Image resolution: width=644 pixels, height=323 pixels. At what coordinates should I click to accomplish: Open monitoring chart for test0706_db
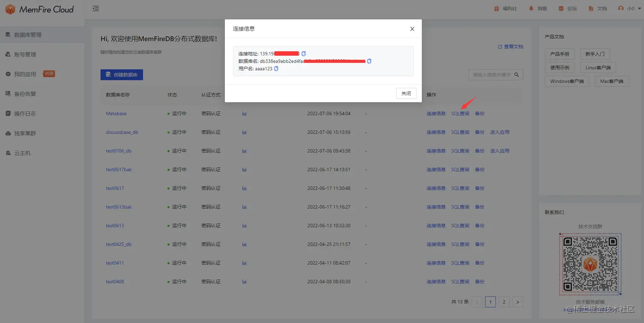[244, 151]
